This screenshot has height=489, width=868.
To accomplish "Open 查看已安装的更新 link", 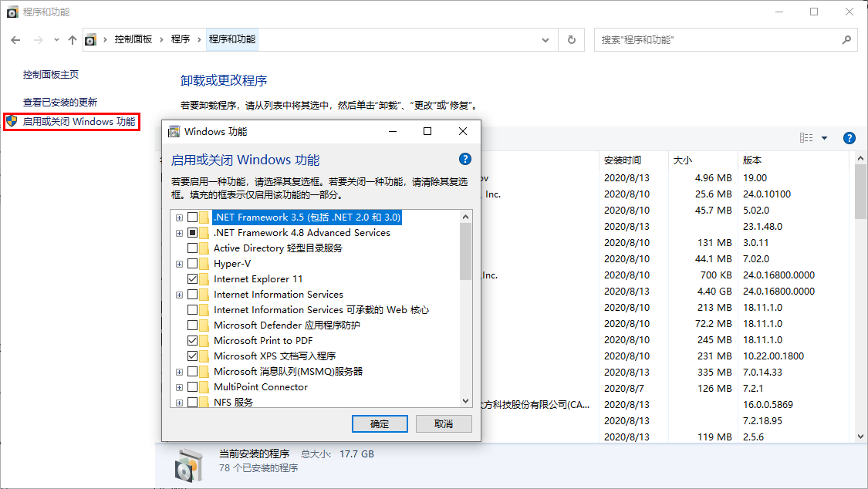I will (x=59, y=103).
